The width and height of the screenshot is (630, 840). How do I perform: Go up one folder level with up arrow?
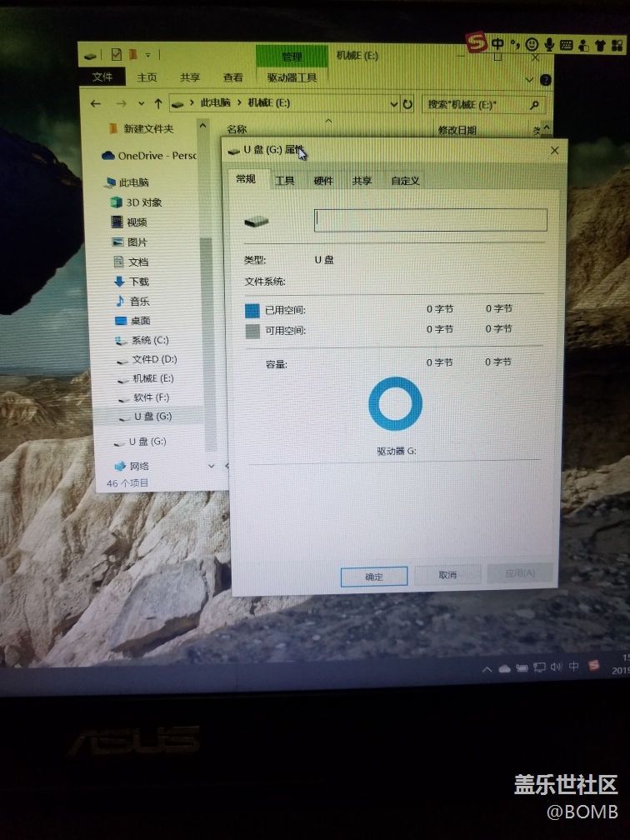[x=158, y=103]
